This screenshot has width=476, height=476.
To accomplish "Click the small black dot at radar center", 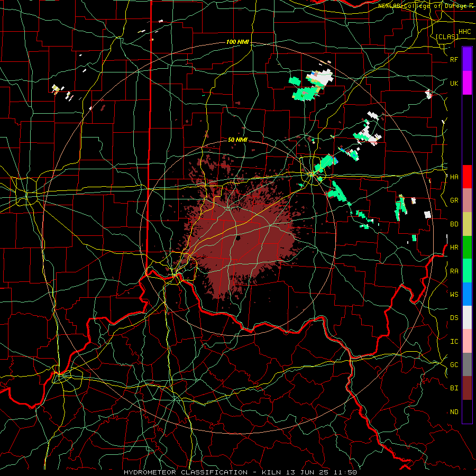I will (239, 238).
